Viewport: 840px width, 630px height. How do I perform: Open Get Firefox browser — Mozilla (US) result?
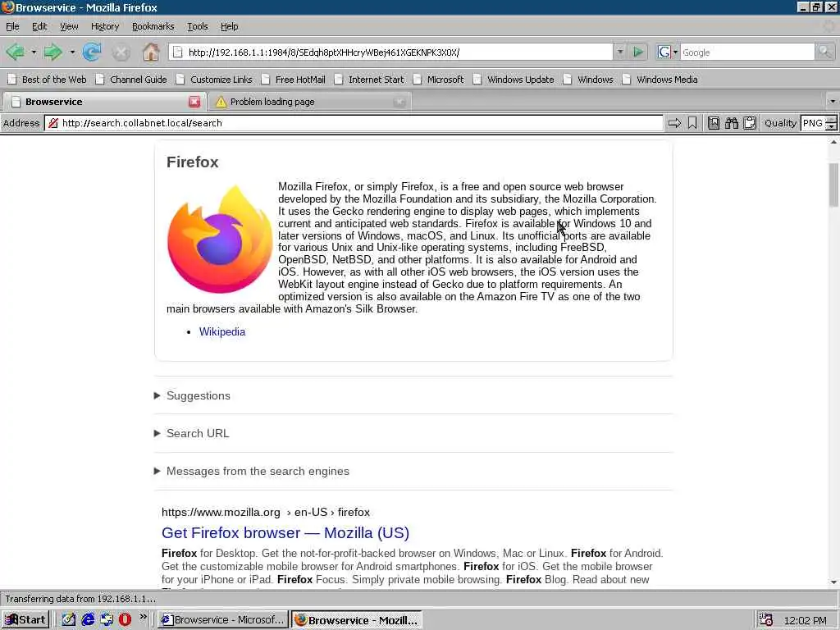tap(285, 533)
